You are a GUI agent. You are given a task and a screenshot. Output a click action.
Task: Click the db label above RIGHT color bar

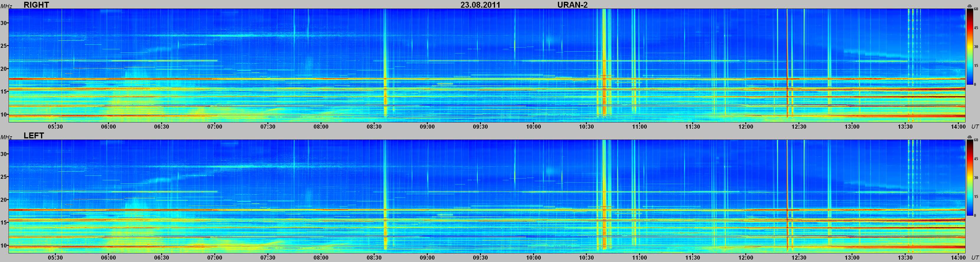970,6
